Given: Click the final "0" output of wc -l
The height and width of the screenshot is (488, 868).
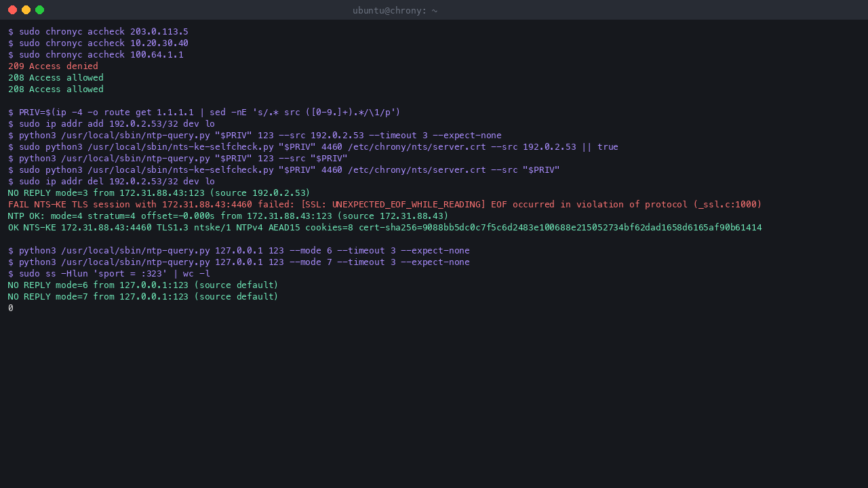Looking at the screenshot, I should coord(11,308).
